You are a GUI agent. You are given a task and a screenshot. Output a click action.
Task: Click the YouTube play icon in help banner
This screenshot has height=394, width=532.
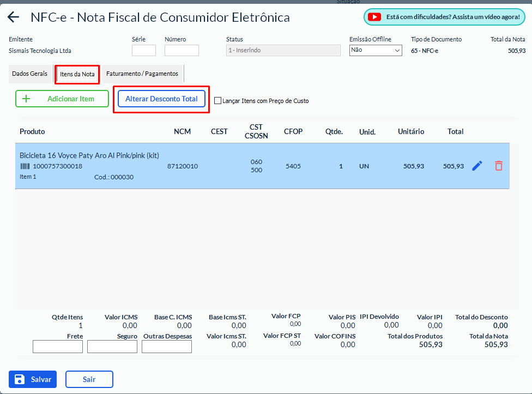click(374, 17)
